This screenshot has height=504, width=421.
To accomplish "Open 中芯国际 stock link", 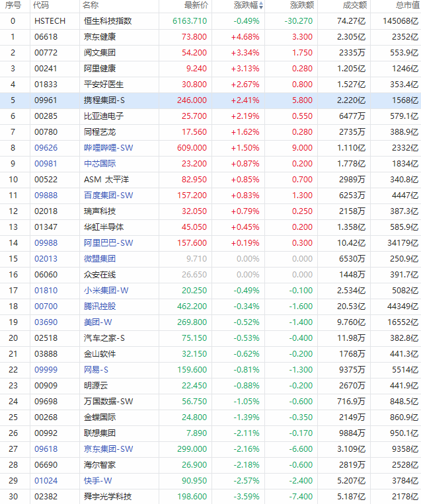I will click(100, 164).
